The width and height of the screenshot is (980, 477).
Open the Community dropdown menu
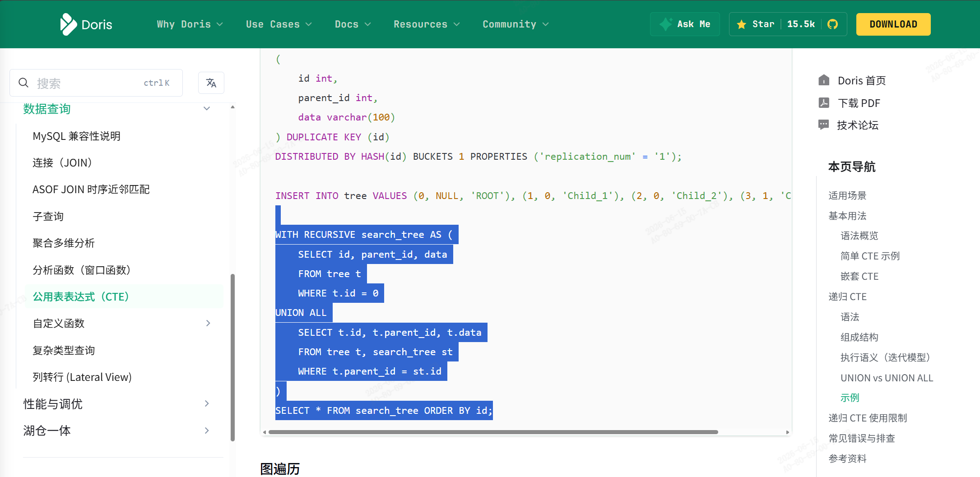[516, 24]
